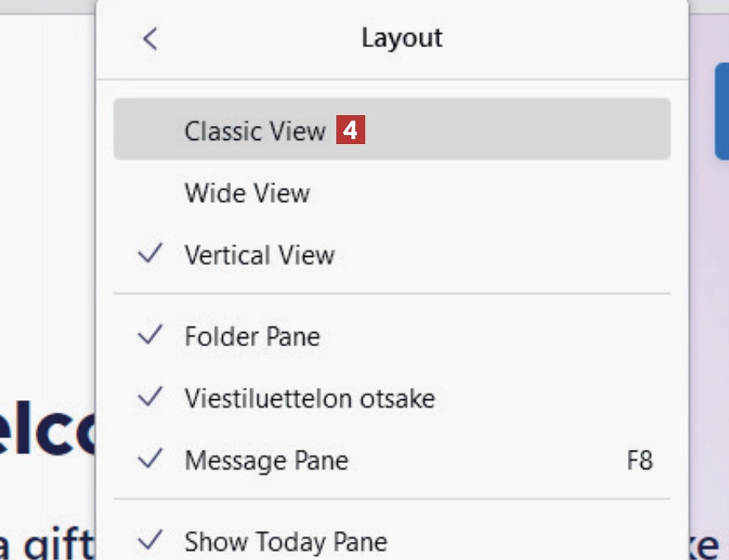Switch to Wide View layout
Screen dimensions: 729x560
click(247, 193)
